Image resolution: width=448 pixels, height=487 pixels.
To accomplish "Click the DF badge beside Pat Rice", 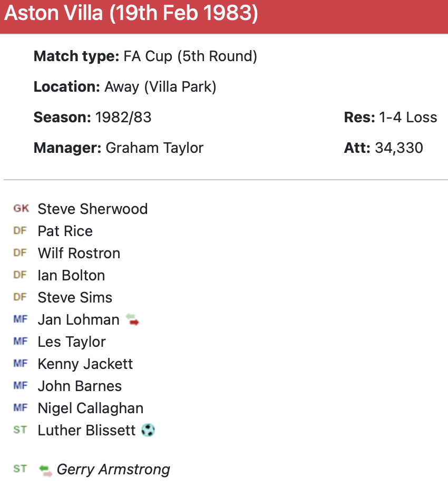I will (x=20, y=231).
